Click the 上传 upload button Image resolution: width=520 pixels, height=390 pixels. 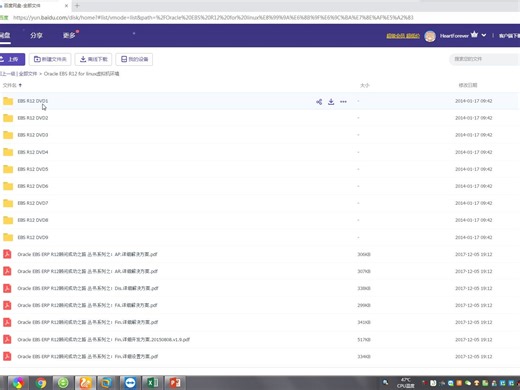point(12,59)
